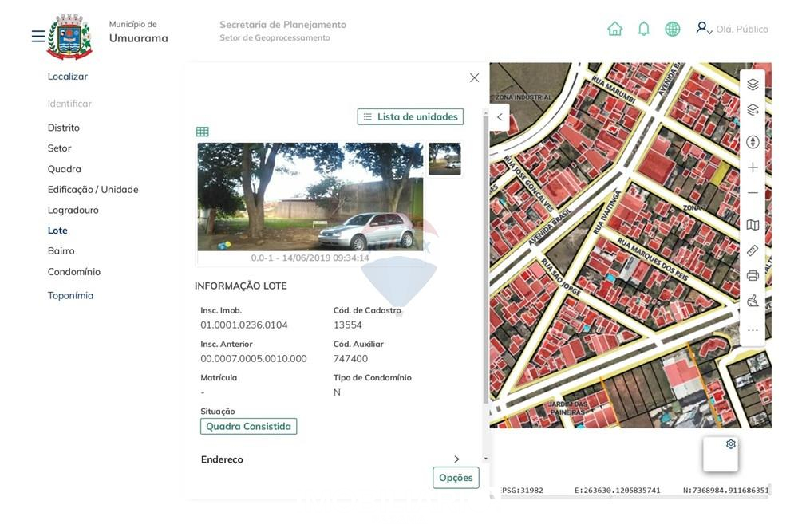Select the measurement ruler tool

pos(752,250)
